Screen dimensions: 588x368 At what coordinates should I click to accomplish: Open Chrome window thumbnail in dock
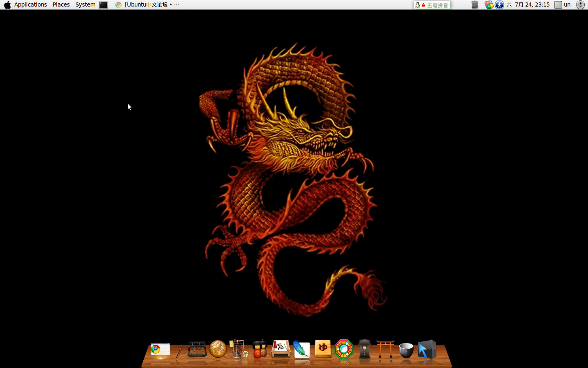pos(160,350)
